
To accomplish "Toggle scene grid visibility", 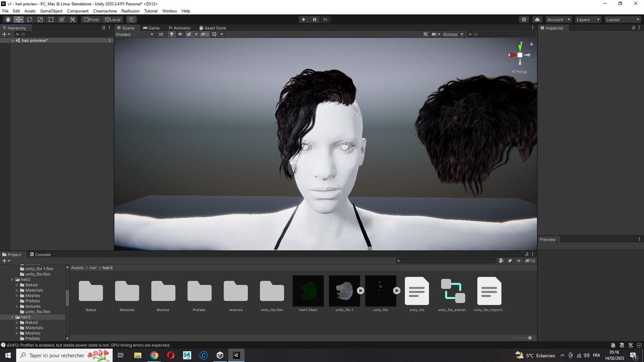I will tap(214, 34).
